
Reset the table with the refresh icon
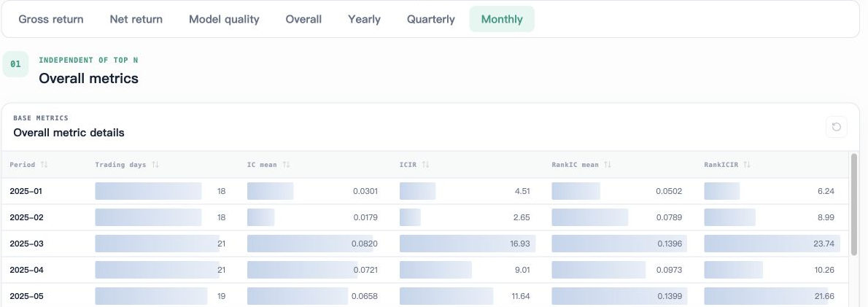point(837,127)
